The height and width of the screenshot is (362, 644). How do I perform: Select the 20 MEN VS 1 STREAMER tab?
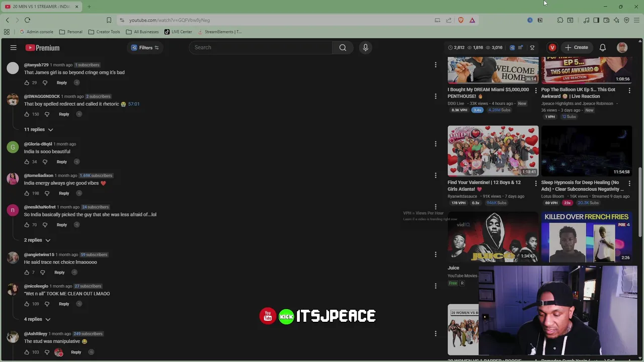click(41, 7)
